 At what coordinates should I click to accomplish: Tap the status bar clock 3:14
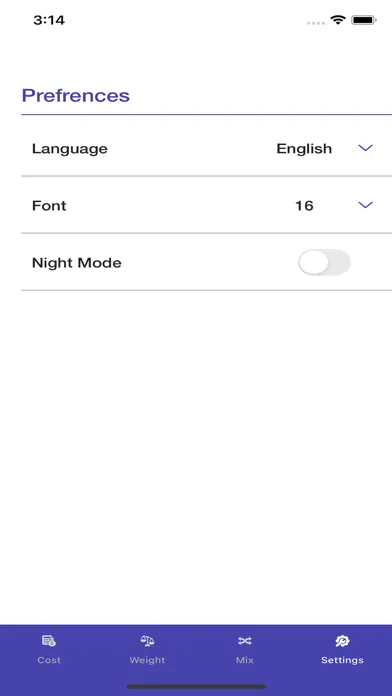tap(49, 20)
